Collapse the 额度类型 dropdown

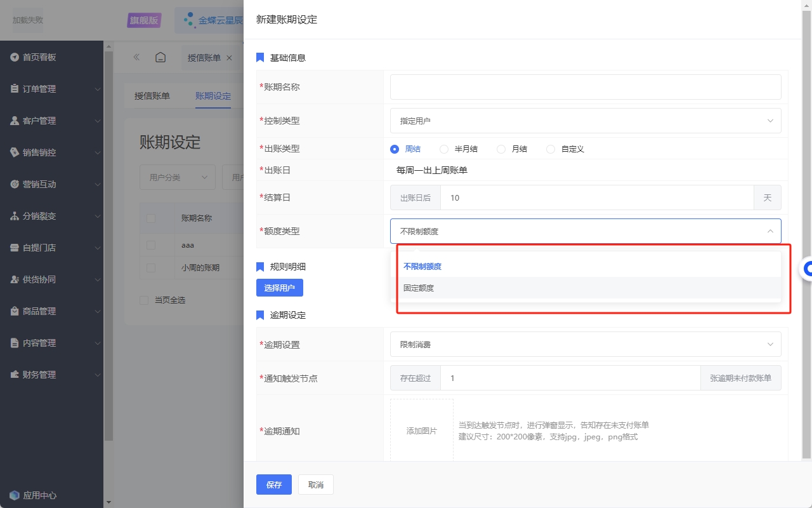coord(586,231)
